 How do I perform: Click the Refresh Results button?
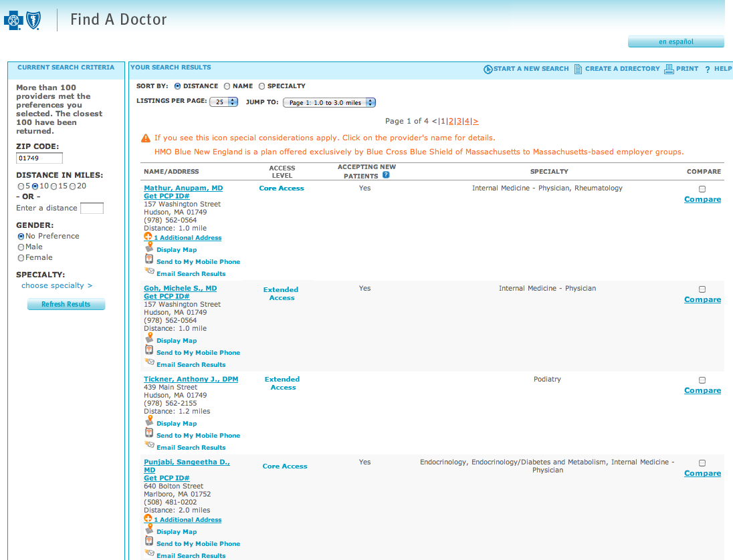coord(66,305)
